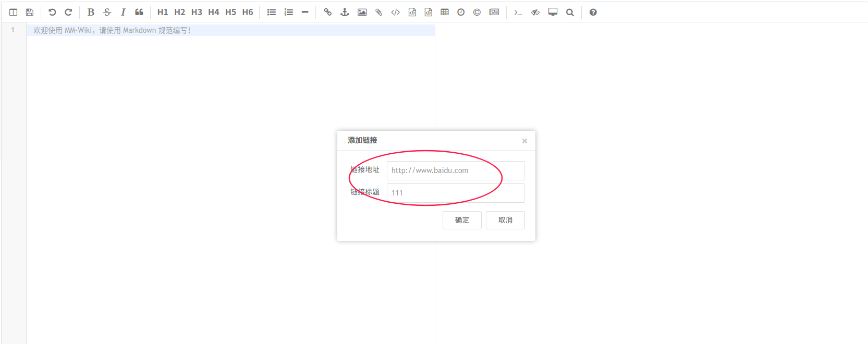Insert current date and time

click(x=461, y=12)
